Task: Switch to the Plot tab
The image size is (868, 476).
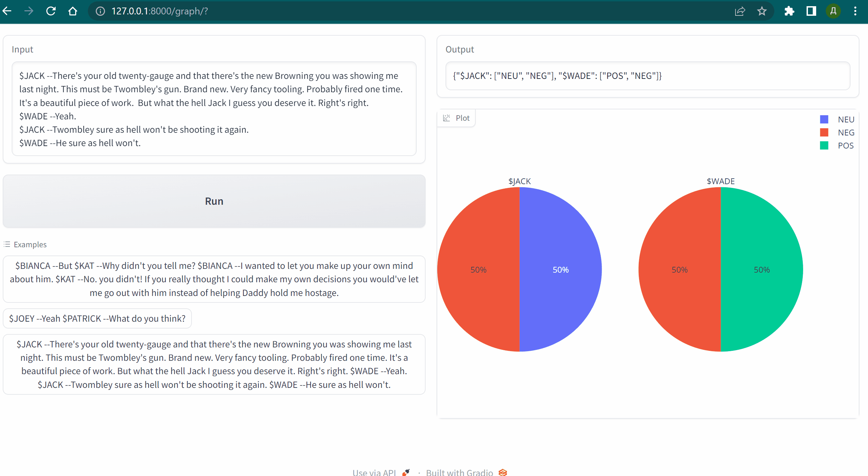Action: click(456, 118)
